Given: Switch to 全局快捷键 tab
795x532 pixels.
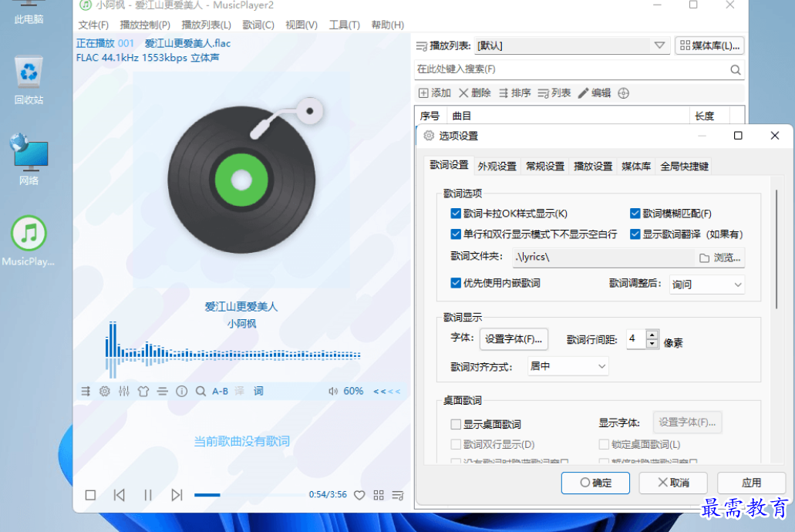Looking at the screenshot, I should 684,167.
